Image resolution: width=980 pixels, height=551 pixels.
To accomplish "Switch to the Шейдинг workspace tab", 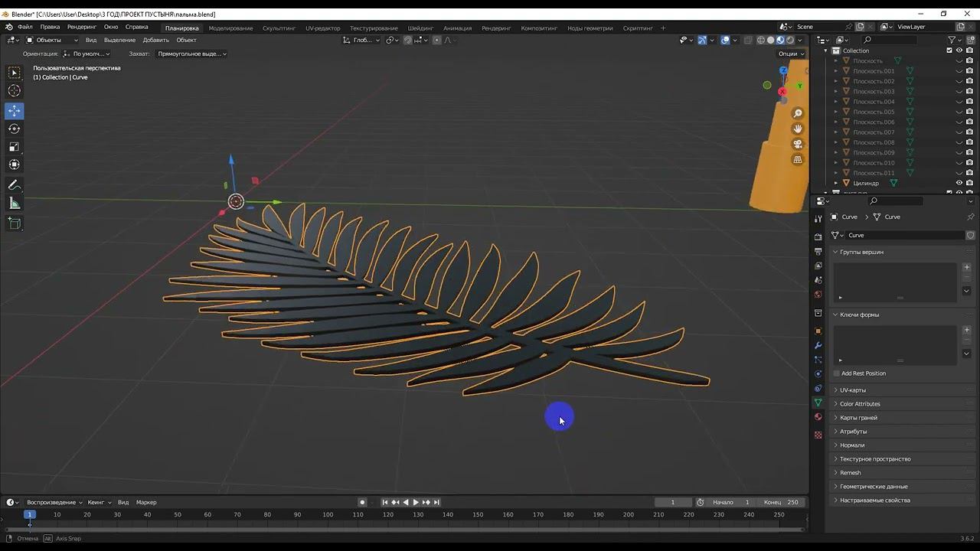I will point(421,28).
